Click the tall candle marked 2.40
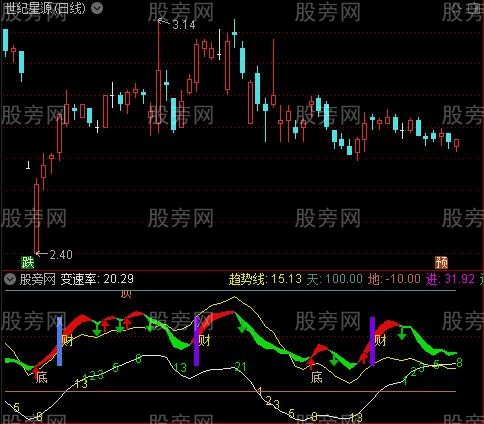 point(36,216)
